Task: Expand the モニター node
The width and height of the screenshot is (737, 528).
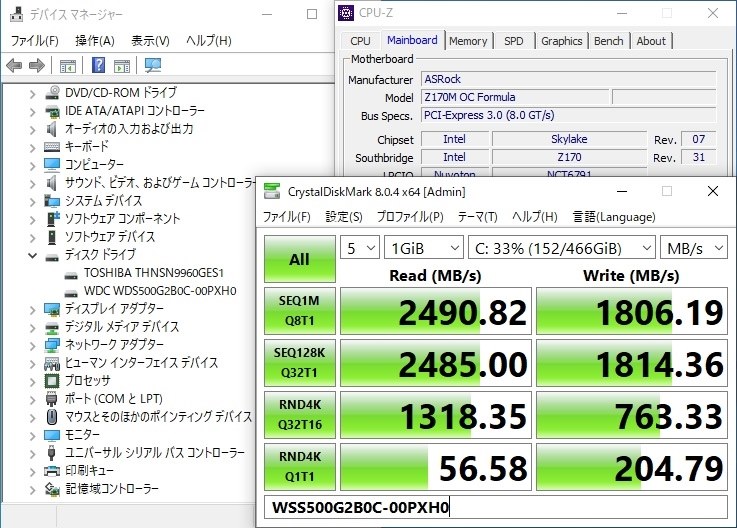Action: (x=32, y=436)
